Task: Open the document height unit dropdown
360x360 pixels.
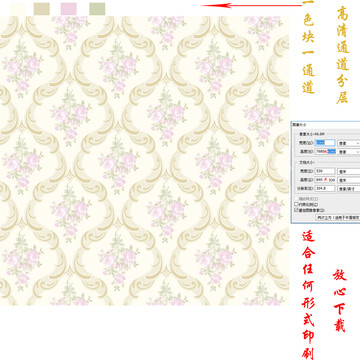Action: coord(349,180)
